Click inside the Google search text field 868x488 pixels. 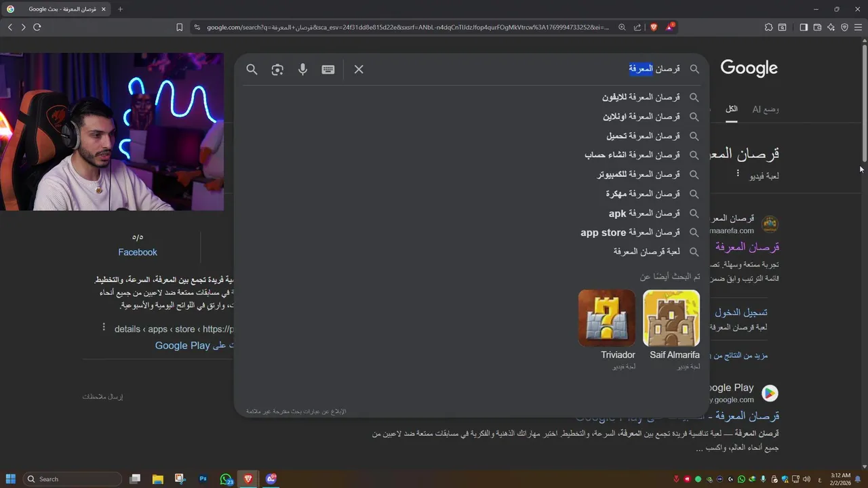click(x=526, y=68)
